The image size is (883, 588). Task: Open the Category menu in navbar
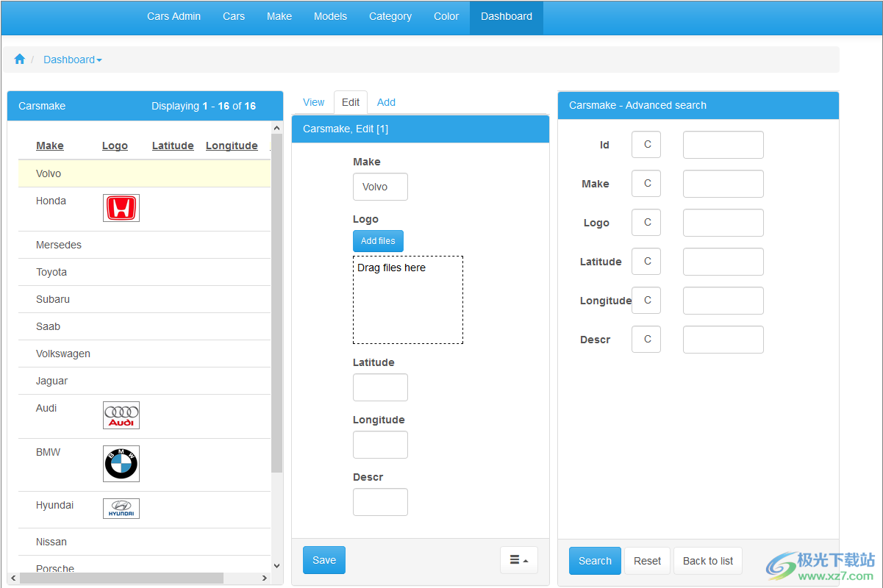[390, 16]
